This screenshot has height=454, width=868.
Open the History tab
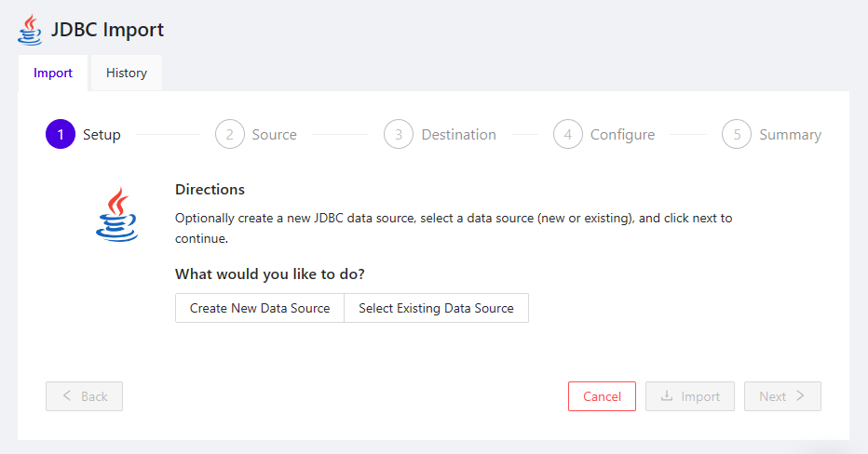[127, 73]
